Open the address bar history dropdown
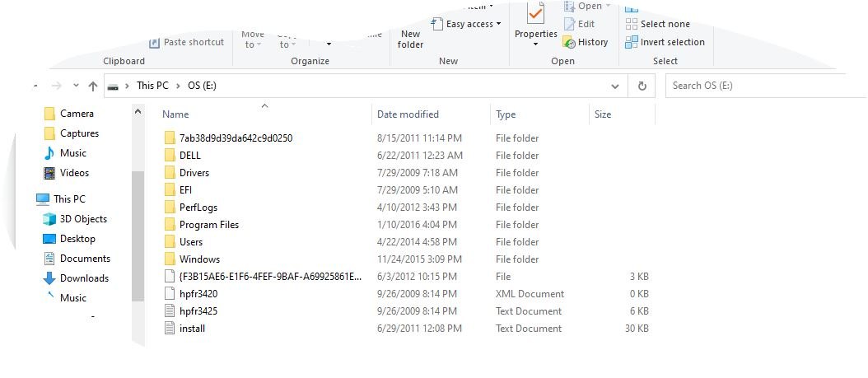Screen dimensions: 868x378 615,86
